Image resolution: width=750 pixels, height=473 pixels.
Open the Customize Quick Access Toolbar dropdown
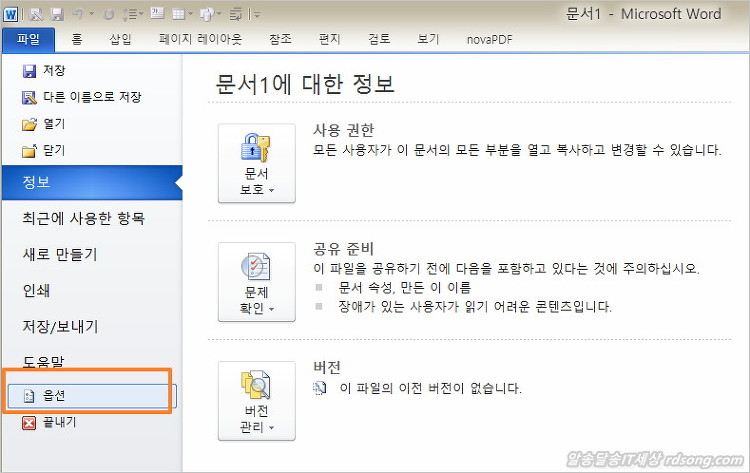click(x=256, y=15)
